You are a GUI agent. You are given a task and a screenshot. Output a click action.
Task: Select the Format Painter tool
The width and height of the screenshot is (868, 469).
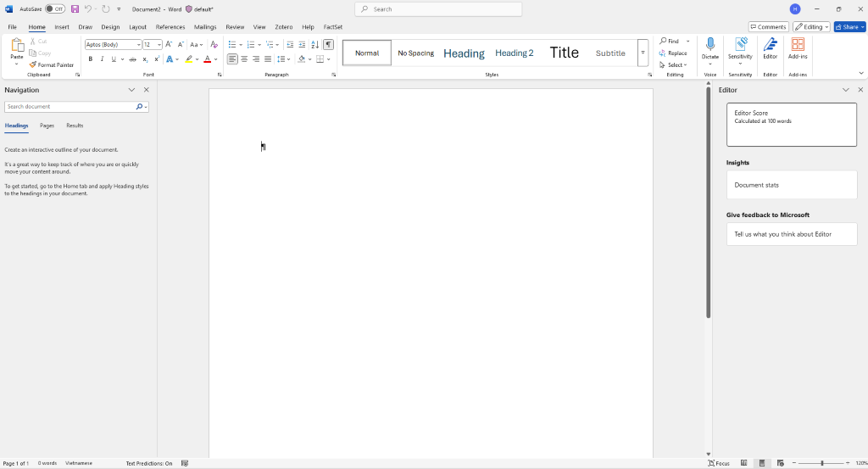click(52, 64)
